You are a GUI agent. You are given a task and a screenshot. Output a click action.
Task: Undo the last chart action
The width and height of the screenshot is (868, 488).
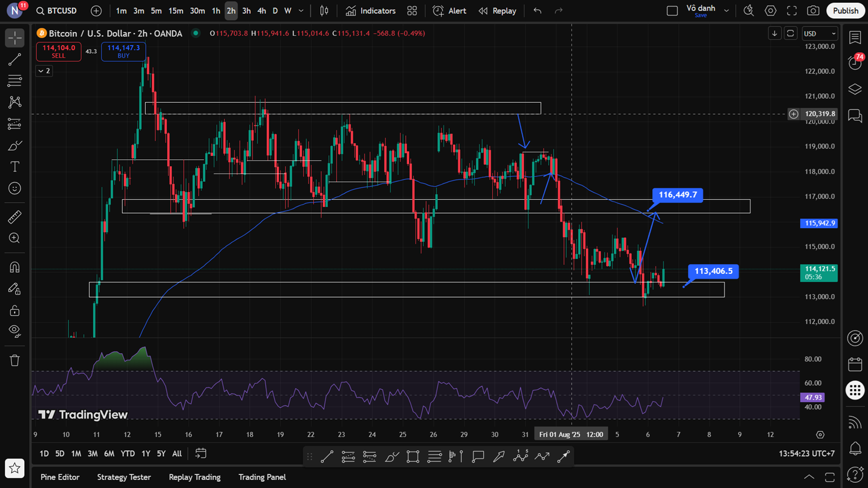pos(537,11)
